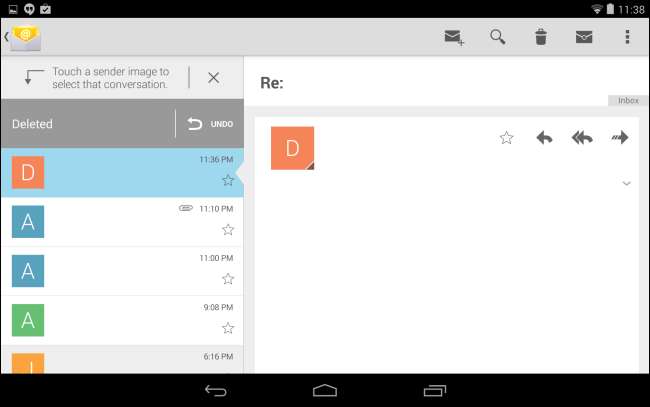Select the orange sender image at 6:16 PM
The width and height of the screenshot is (650, 407).
click(28, 363)
